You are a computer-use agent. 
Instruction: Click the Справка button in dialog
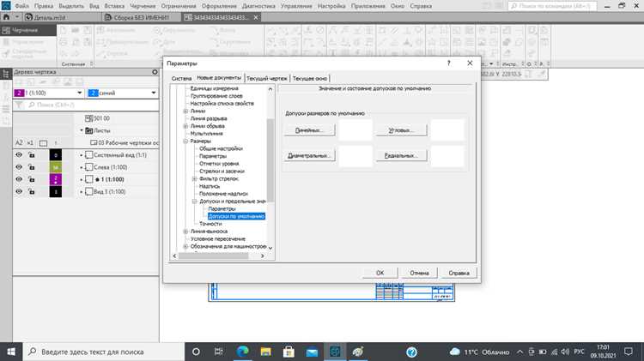click(x=459, y=273)
